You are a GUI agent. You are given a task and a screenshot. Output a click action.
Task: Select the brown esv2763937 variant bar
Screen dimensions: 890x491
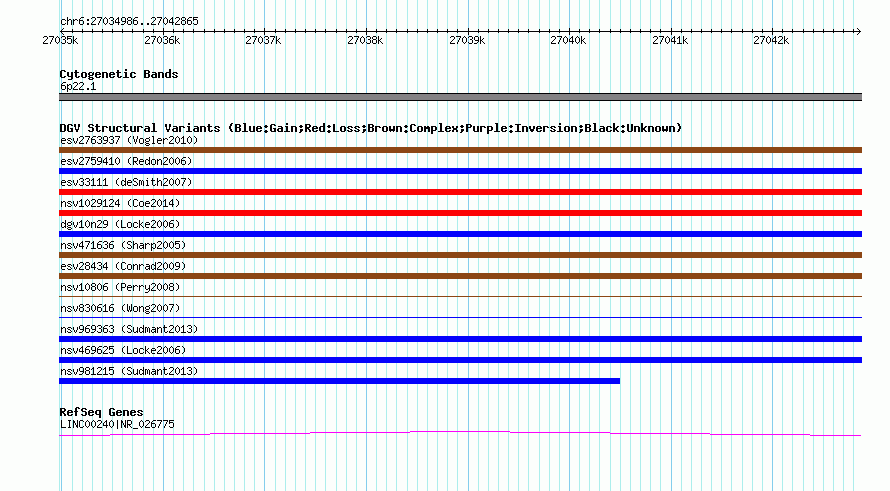[x=460, y=150]
